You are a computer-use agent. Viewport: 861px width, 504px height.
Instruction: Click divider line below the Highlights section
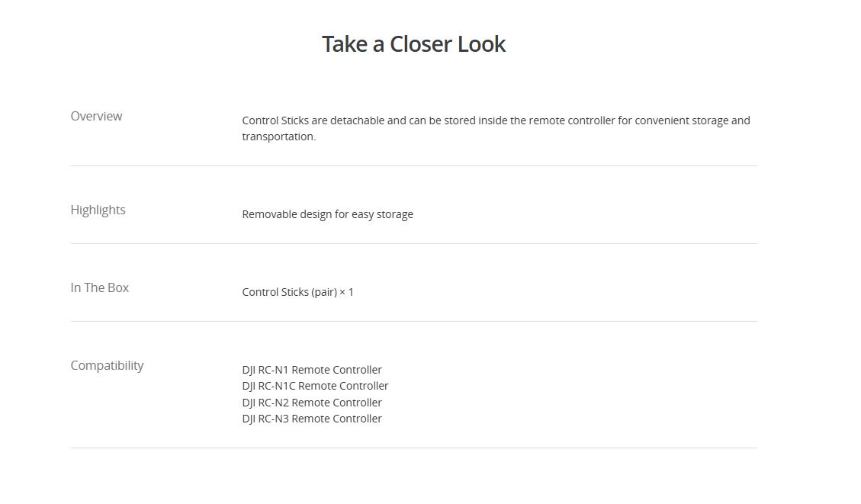[x=413, y=243]
